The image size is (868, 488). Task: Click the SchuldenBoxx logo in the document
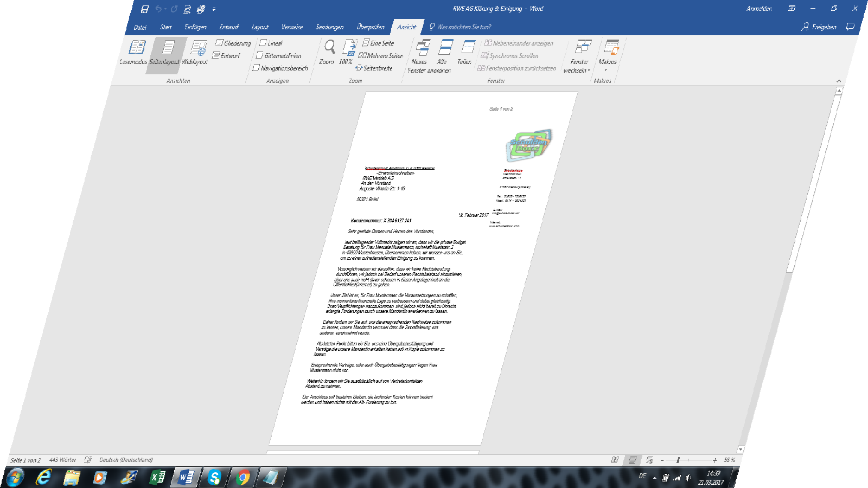click(529, 145)
